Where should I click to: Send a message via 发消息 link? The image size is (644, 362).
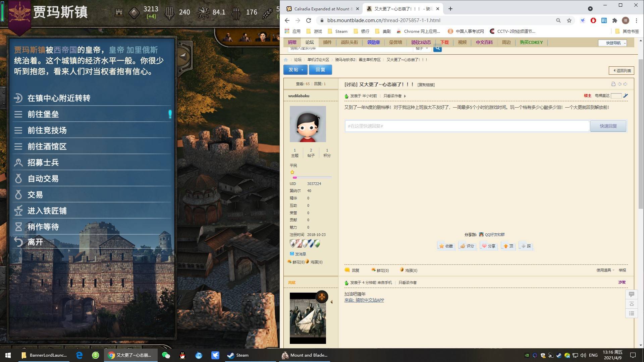298,254
